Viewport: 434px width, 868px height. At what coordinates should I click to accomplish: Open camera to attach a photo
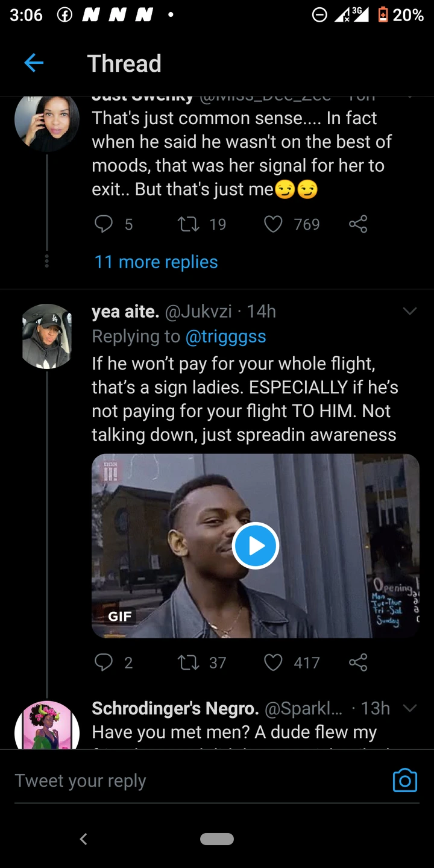pyautogui.click(x=404, y=781)
